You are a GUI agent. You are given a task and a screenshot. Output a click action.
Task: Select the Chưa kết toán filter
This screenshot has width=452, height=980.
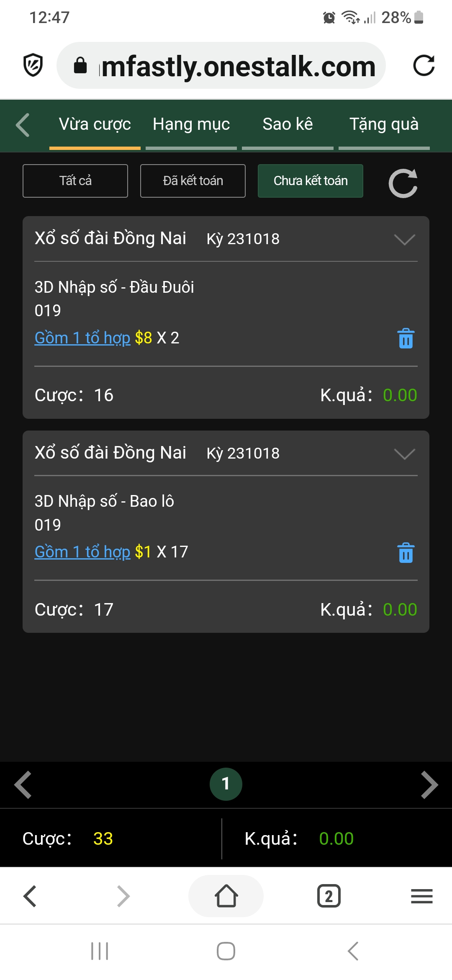point(311,181)
